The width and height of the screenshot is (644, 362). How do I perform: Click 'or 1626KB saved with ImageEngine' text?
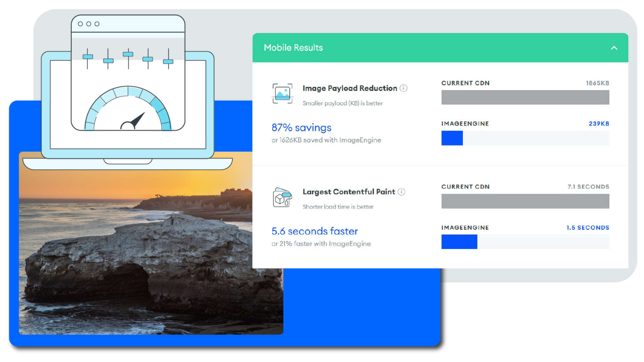(x=326, y=140)
